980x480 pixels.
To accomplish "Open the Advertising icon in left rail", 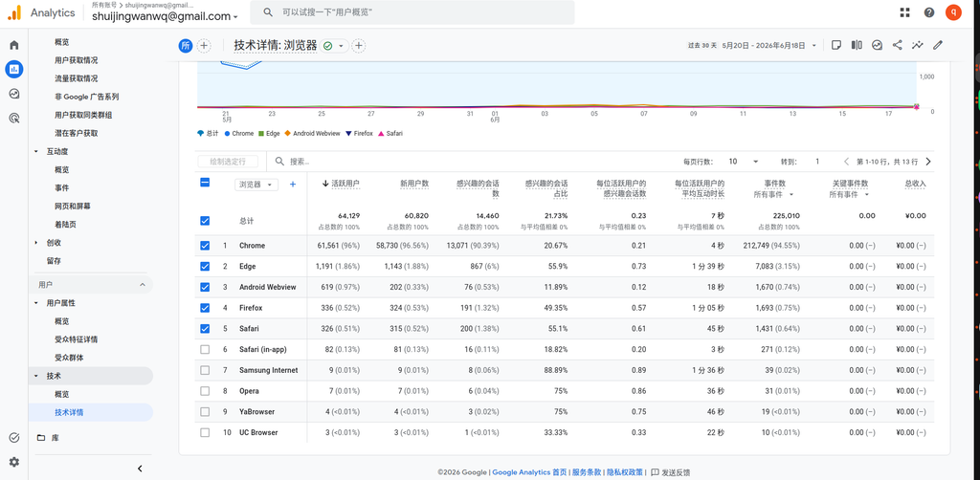I will coord(13,118).
